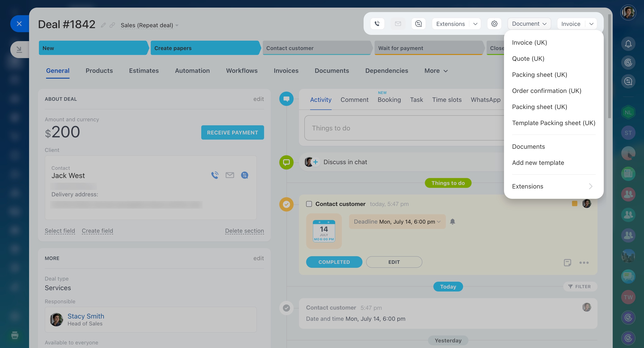Open the Deadline date dropdown
This screenshot has width=644, height=348.
[x=397, y=222]
